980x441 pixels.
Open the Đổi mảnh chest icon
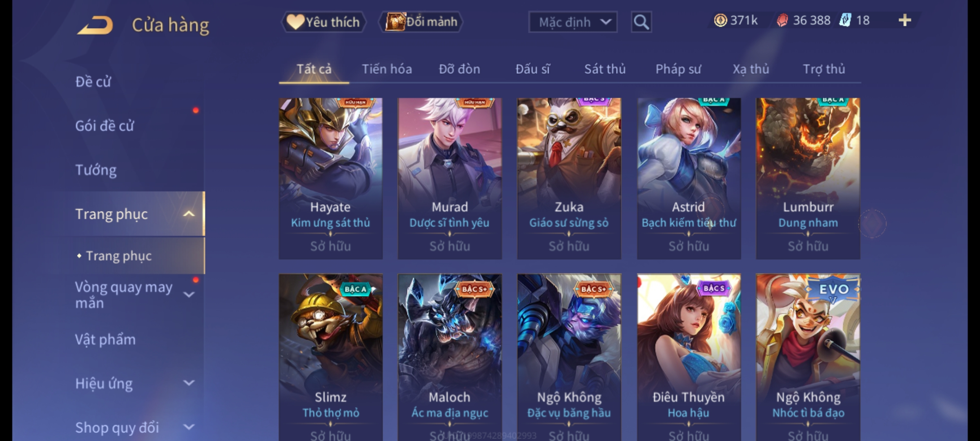coord(395,22)
